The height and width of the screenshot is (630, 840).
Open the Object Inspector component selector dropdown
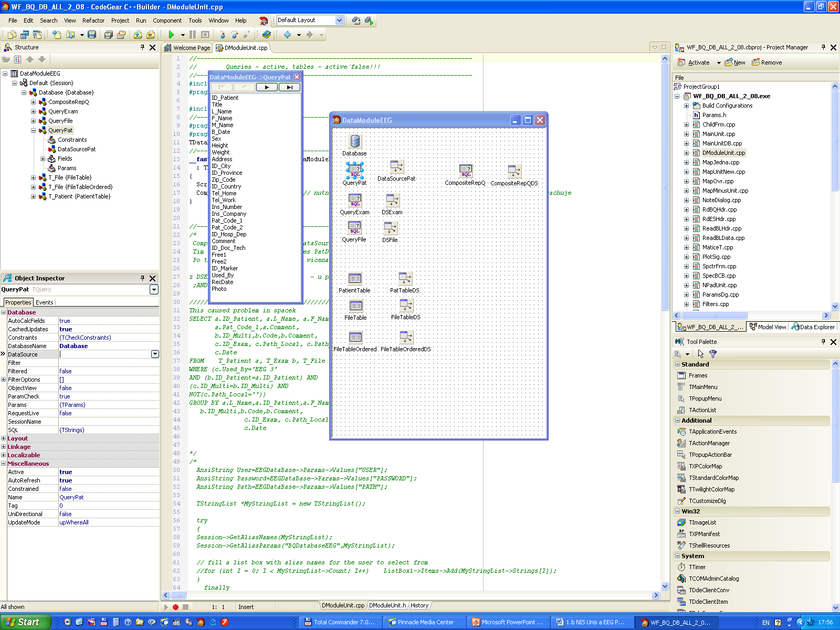(x=154, y=290)
